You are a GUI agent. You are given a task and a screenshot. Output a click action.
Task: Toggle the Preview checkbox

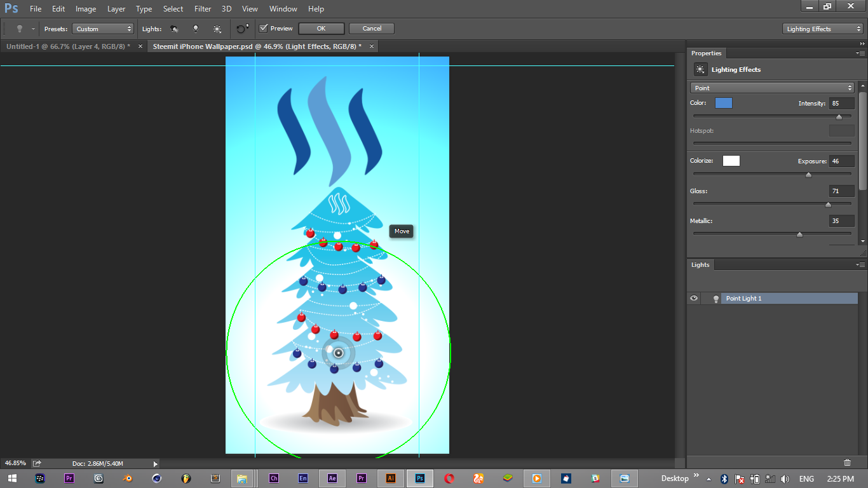pyautogui.click(x=263, y=29)
